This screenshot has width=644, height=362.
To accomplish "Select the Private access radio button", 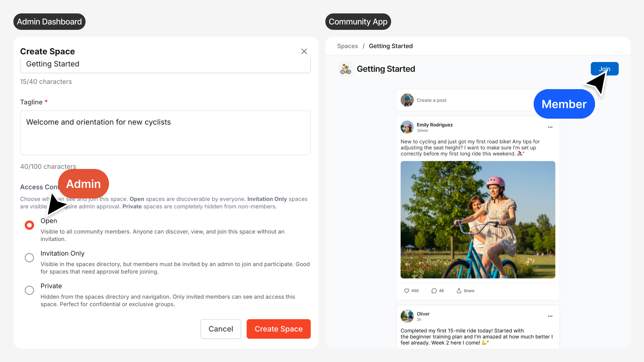I will (30, 290).
